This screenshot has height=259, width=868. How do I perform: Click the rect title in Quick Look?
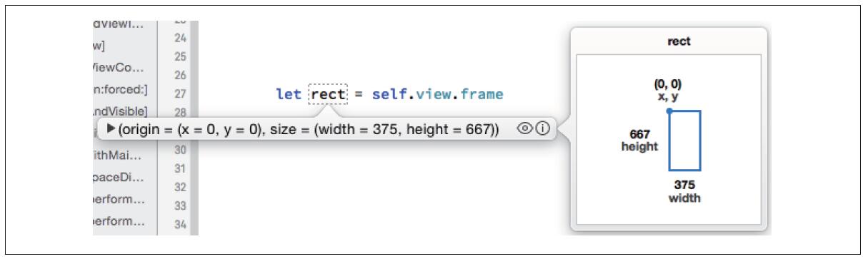679,41
